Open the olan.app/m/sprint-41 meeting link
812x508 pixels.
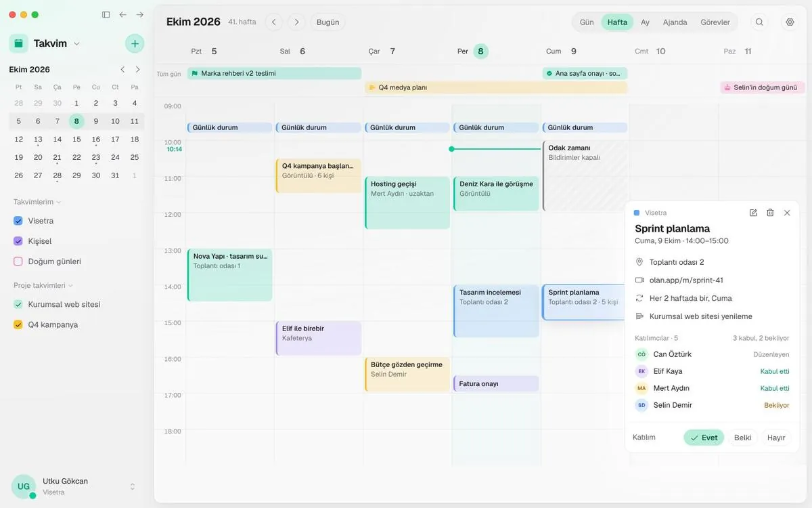[x=686, y=280]
